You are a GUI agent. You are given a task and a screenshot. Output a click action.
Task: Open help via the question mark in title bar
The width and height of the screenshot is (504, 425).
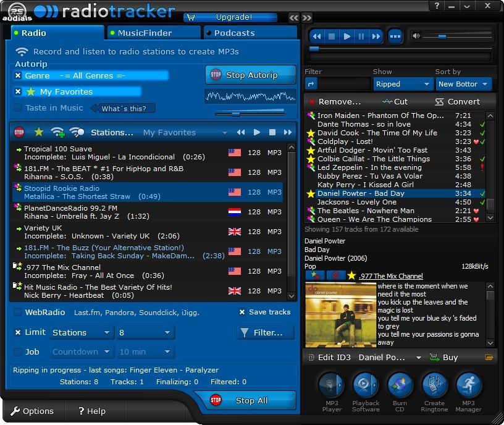[x=437, y=6]
